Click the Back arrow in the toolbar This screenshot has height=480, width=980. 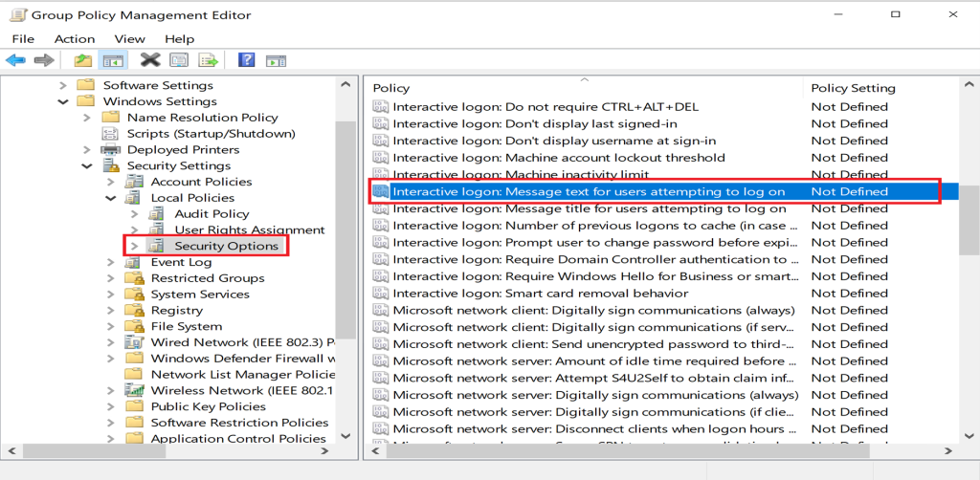[15, 60]
